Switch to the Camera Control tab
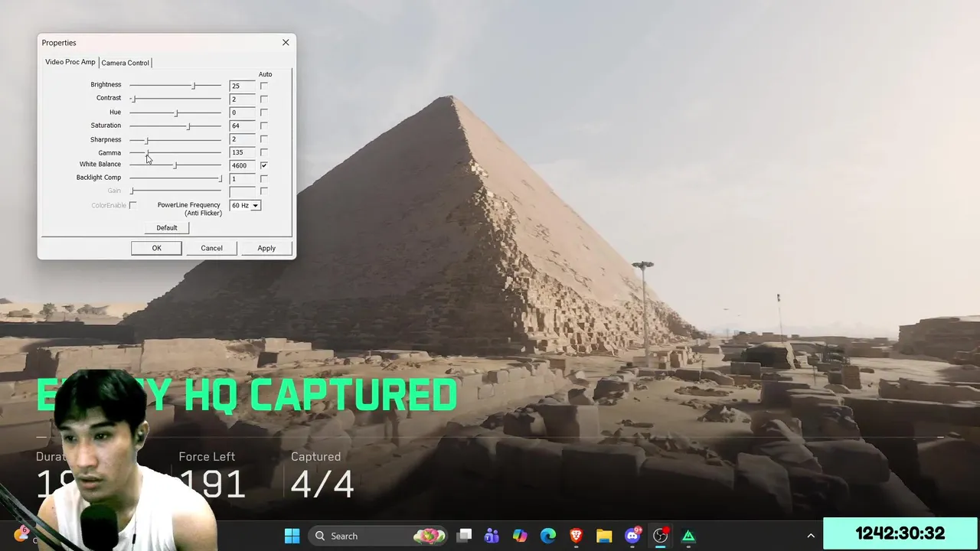The height and width of the screenshot is (551, 980). (x=125, y=63)
